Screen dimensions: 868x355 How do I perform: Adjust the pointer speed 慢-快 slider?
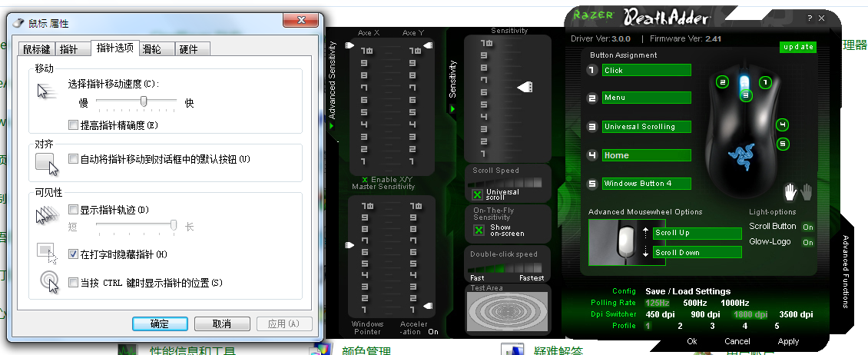pyautogui.click(x=144, y=101)
